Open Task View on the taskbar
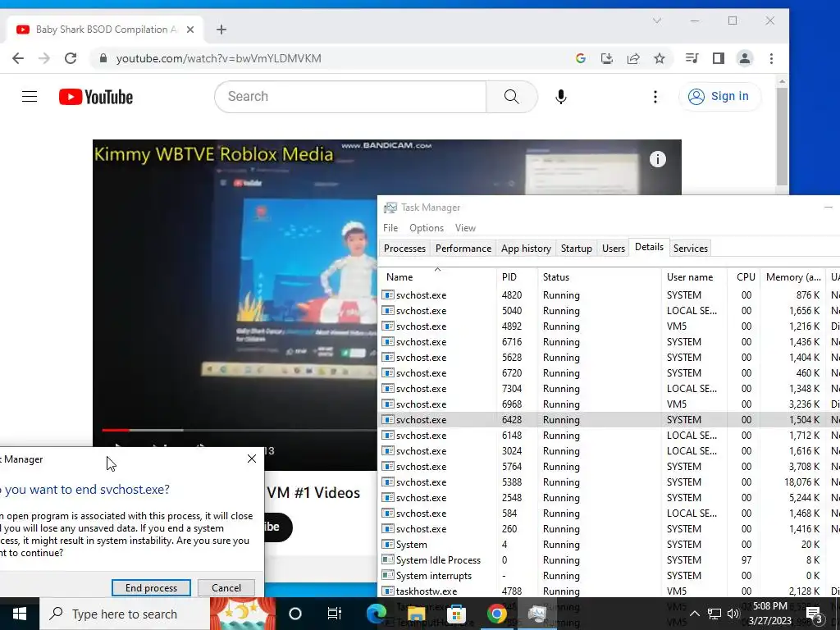This screenshot has height=630, width=840. [335, 614]
